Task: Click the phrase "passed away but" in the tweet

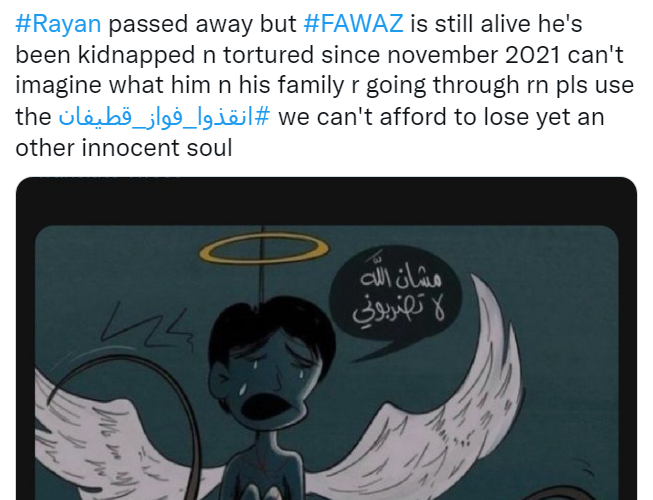Action: coord(202,25)
